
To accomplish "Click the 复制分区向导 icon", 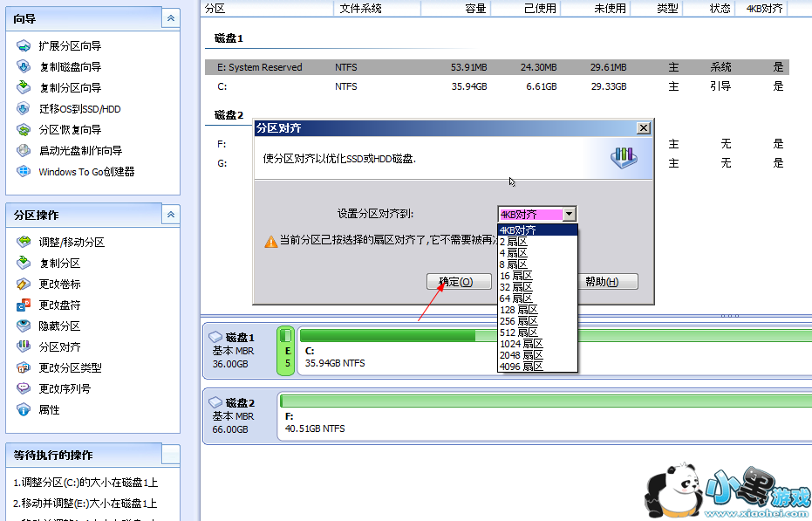I will 24,87.
